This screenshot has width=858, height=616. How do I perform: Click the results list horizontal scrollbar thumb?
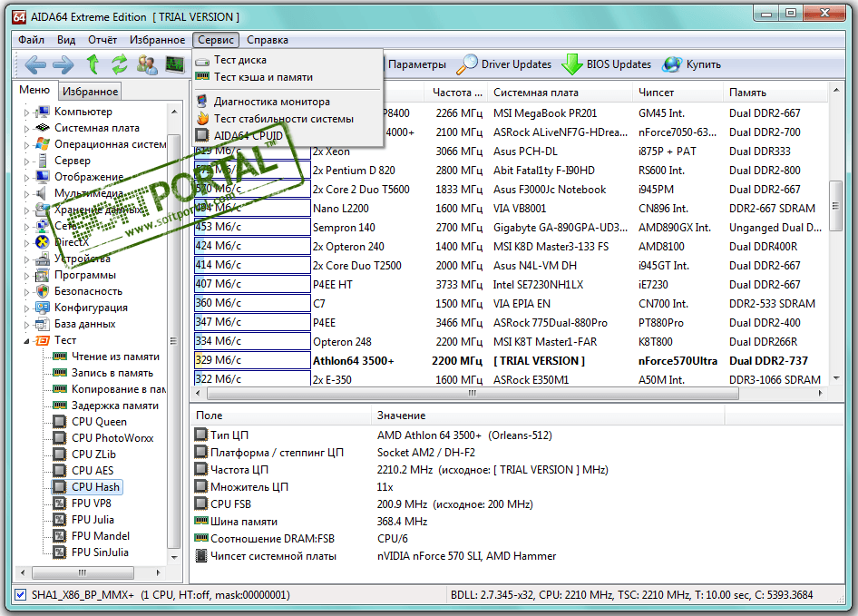coord(473,393)
